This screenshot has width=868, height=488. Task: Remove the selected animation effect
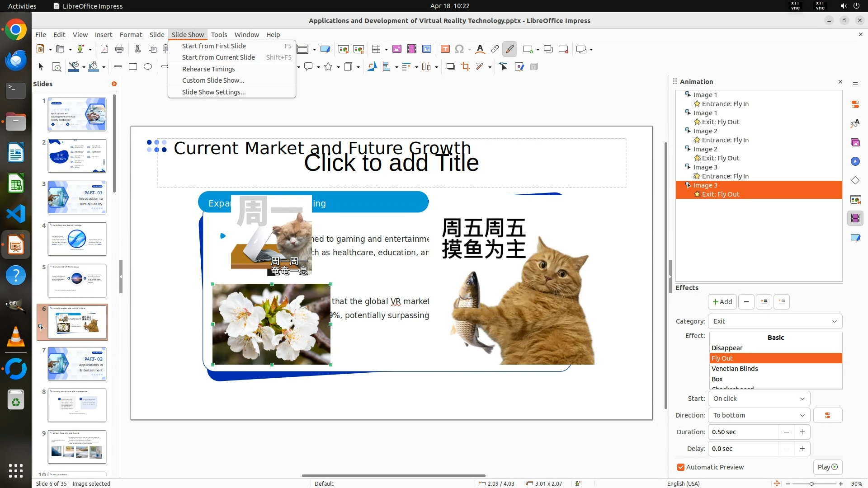(x=746, y=302)
